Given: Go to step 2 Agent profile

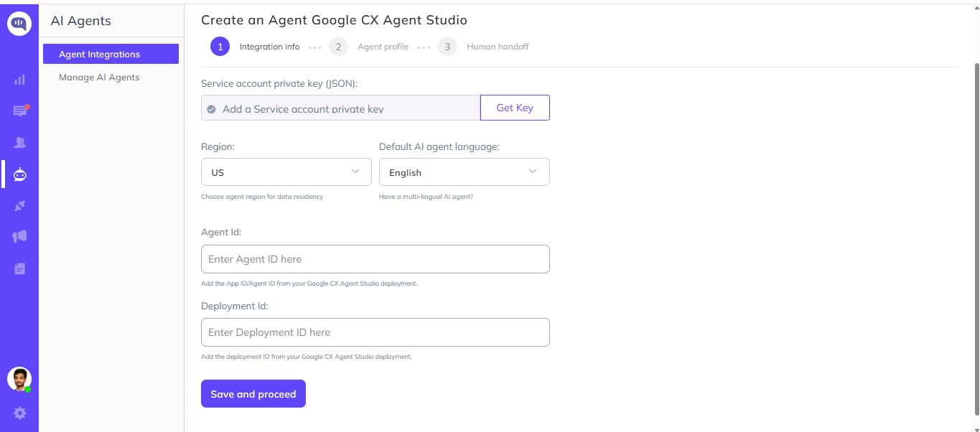Looking at the screenshot, I should 368,47.
